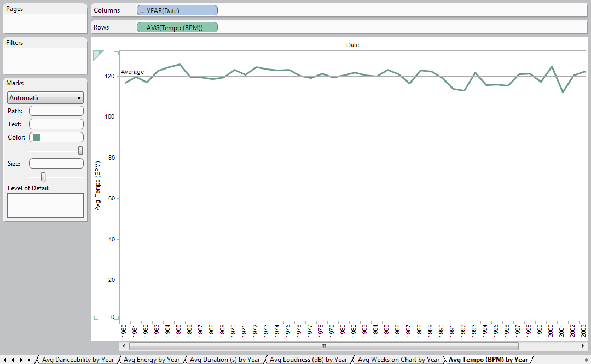The width and height of the screenshot is (591, 364).
Task: Click the horizontal scrollbar thumb below chart
Action: click(323, 346)
